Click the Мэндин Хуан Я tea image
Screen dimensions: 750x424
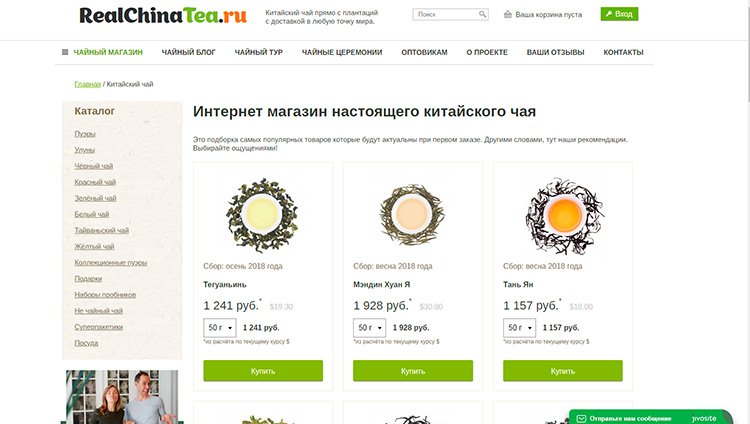pyautogui.click(x=412, y=215)
